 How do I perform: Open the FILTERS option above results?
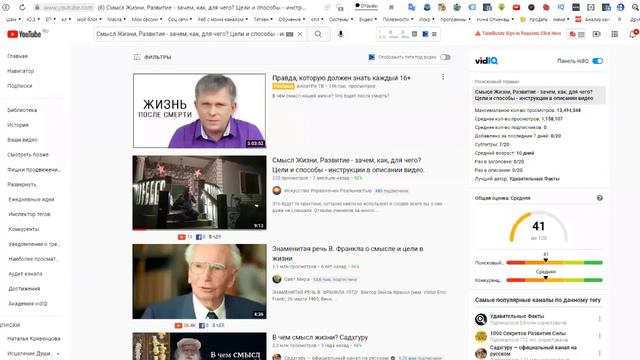coord(152,57)
